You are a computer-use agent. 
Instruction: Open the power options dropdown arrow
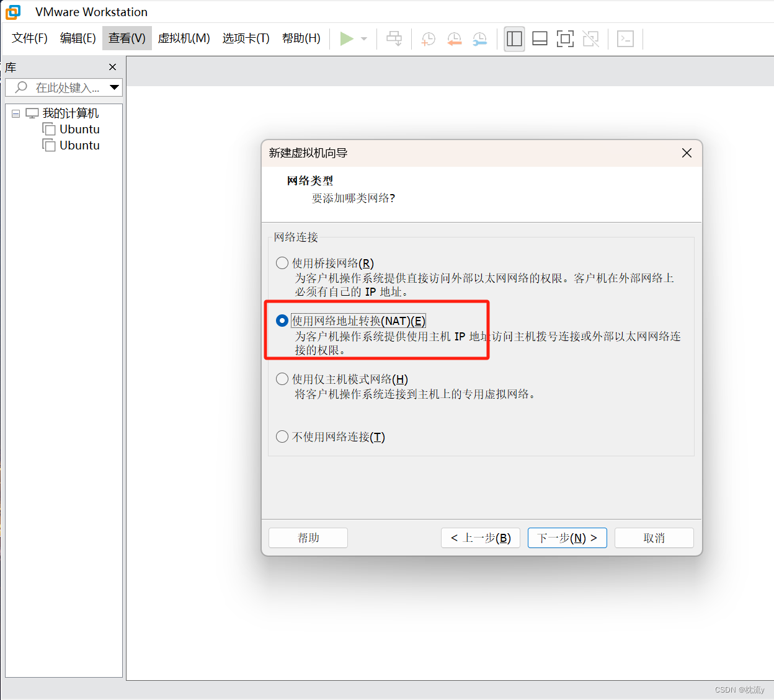364,38
